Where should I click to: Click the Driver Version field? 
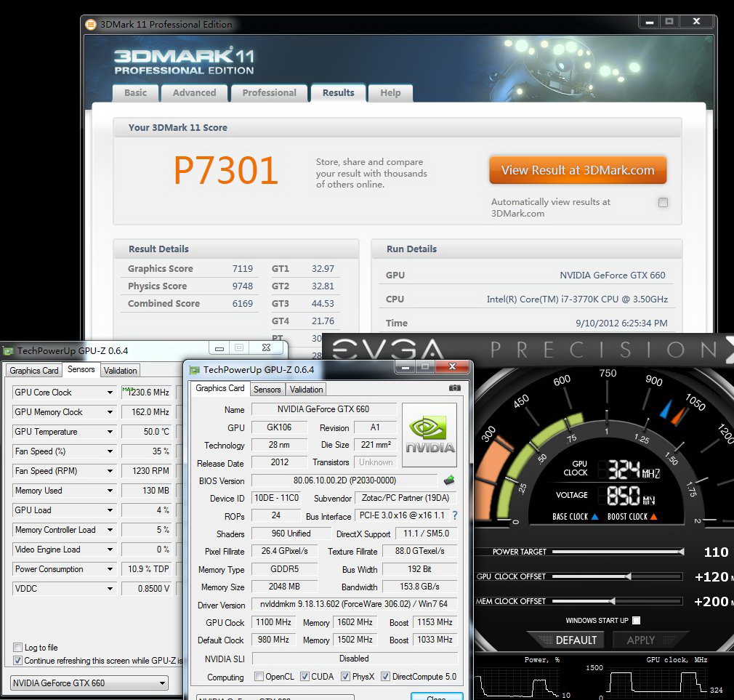pyautogui.click(x=354, y=604)
